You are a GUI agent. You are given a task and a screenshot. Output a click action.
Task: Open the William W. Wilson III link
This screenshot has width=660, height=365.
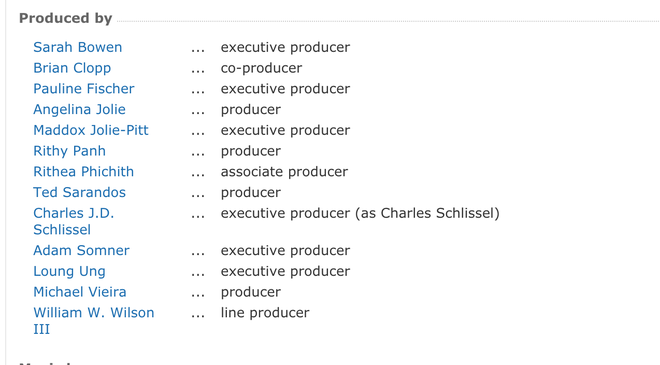click(x=94, y=321)
